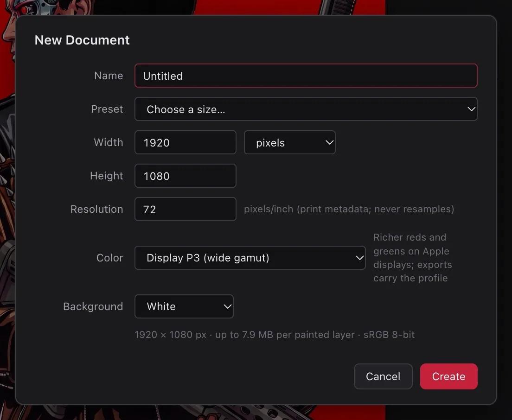Click the 'Preset' label
The height and width of the screenshot is (420, 512).
107,109
